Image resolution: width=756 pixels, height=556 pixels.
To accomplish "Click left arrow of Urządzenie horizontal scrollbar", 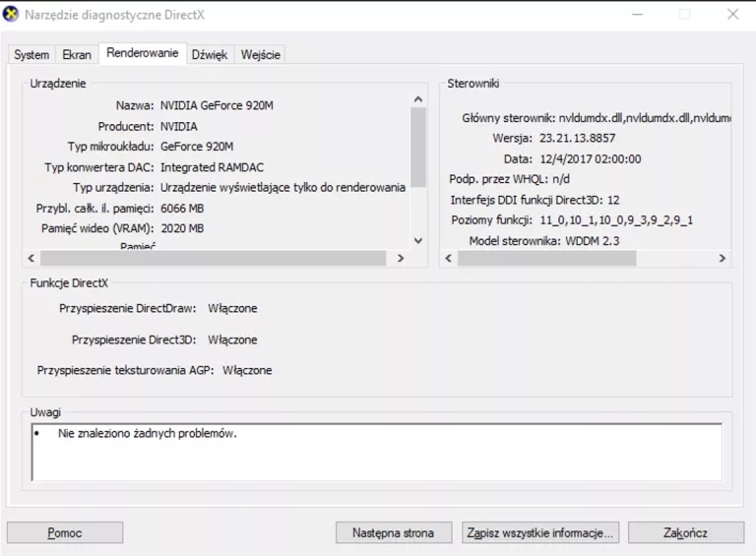I will (x=31, y=258).
